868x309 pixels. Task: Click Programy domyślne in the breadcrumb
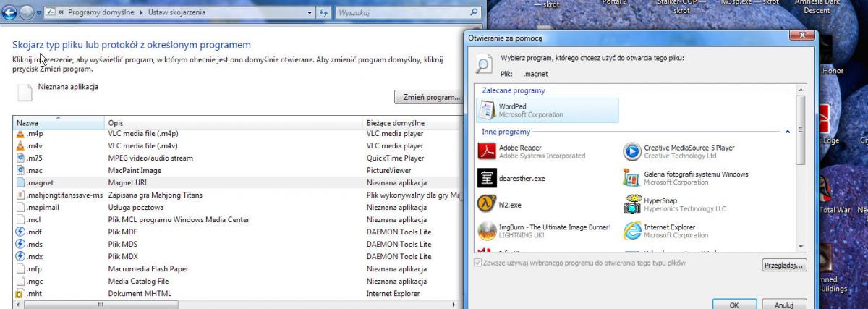tap(101, 13)
